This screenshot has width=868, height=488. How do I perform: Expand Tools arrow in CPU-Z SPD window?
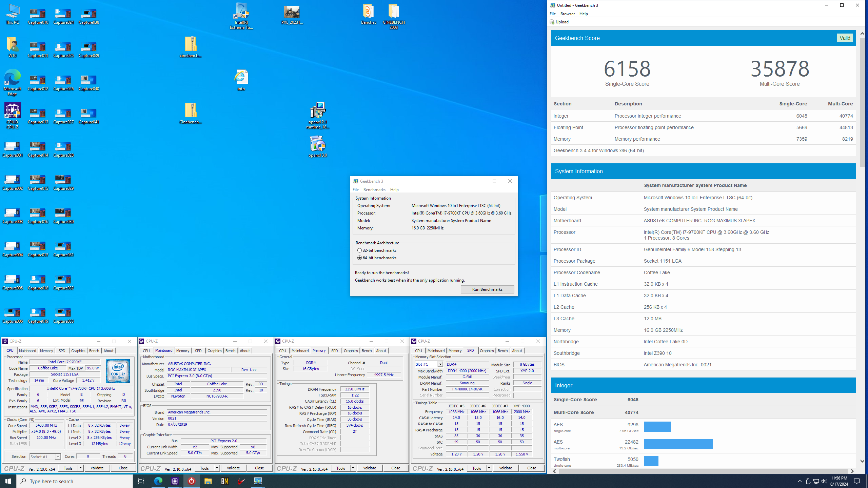(489, 468)
